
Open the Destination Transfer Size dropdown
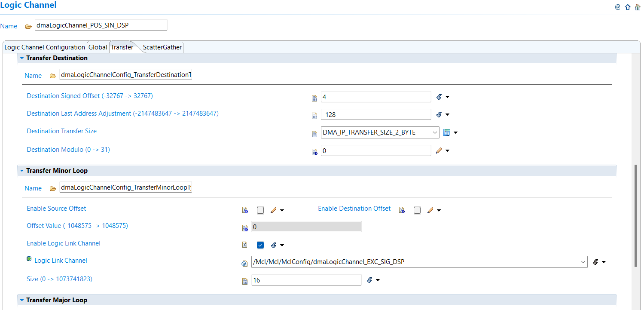point(434,132)
